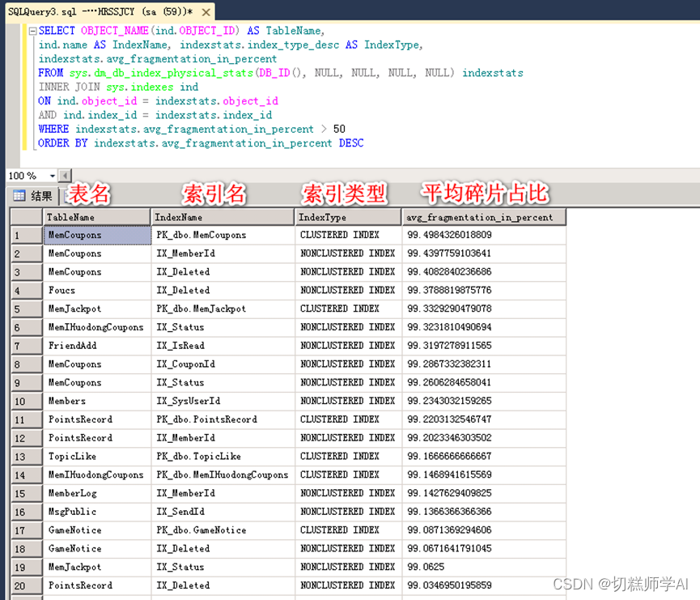The width and height of the screenshot is (700, 600).
Task: Close the SQLQuery3.sql tab
Action: tap(206, 12)
